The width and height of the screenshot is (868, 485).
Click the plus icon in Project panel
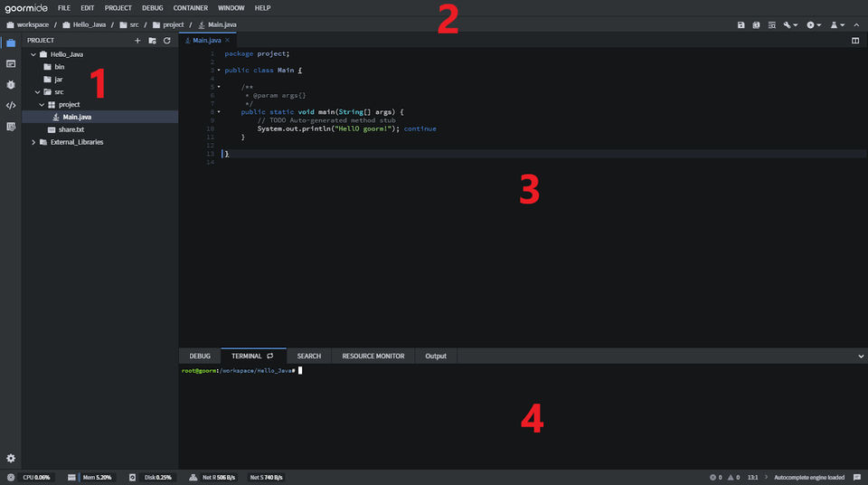point(137,41)
